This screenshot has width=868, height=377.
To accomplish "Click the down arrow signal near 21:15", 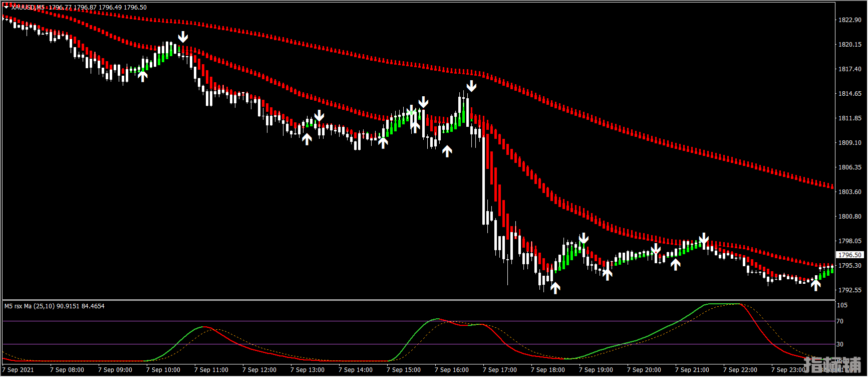I will [704, 239].
